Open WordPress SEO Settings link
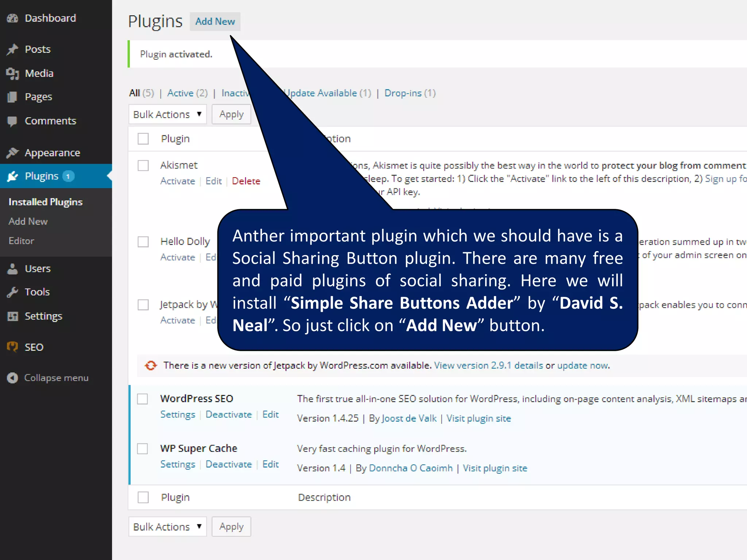The height and width of the screenshot is (560, 747). coord(178,415)
